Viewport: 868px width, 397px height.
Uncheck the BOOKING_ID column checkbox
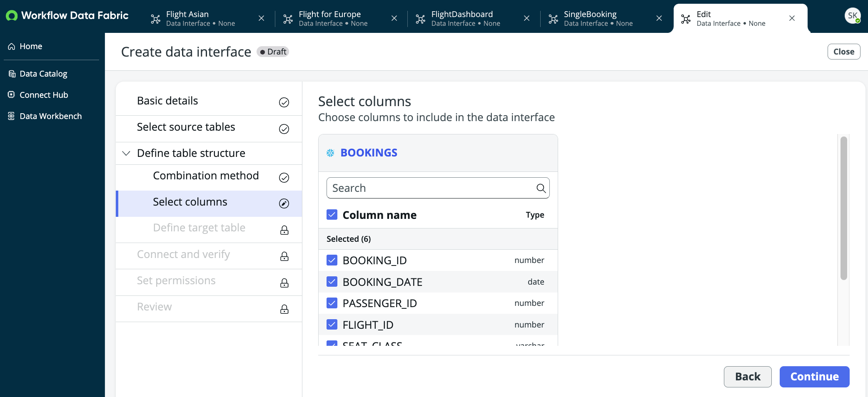332,260
